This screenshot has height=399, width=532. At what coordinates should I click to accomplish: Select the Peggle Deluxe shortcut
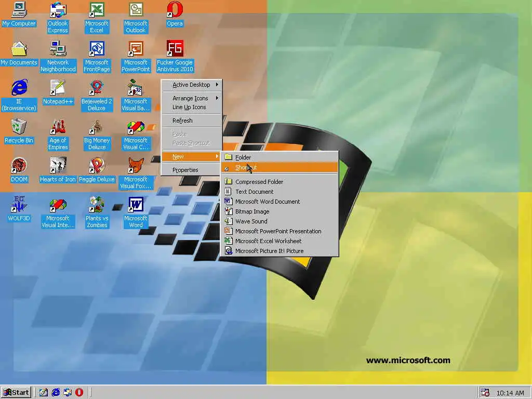tap(97, 170)
